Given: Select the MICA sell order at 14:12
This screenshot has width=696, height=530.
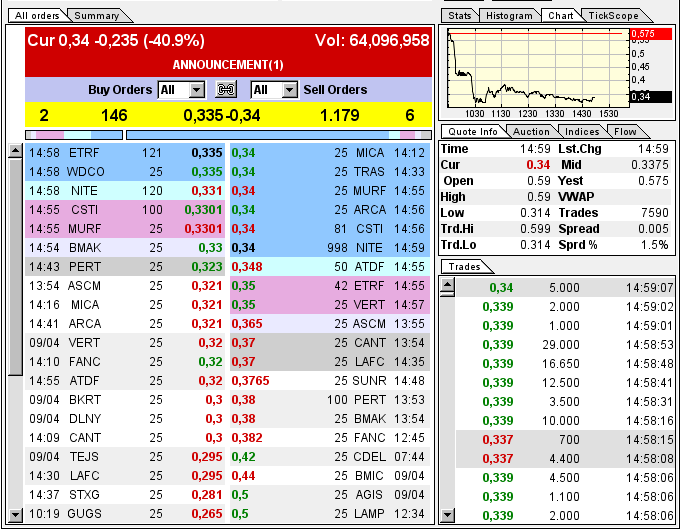Looking at the screenshot, I should (x=330, y=153).
